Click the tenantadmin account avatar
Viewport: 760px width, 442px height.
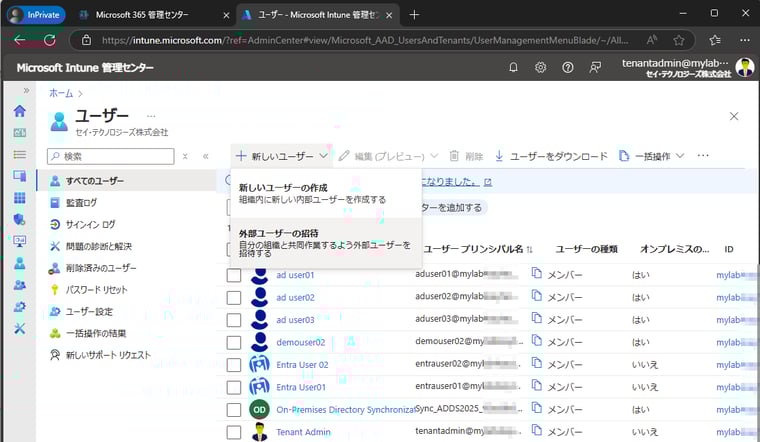[x=744, y=67]
